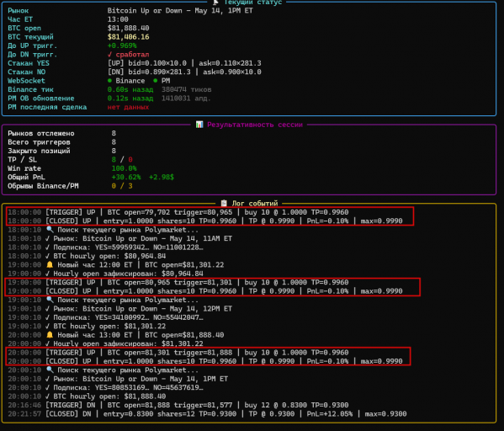Click the BTC текущий value $81,406.16
The image size is (504, 431).
click(128, 37)
